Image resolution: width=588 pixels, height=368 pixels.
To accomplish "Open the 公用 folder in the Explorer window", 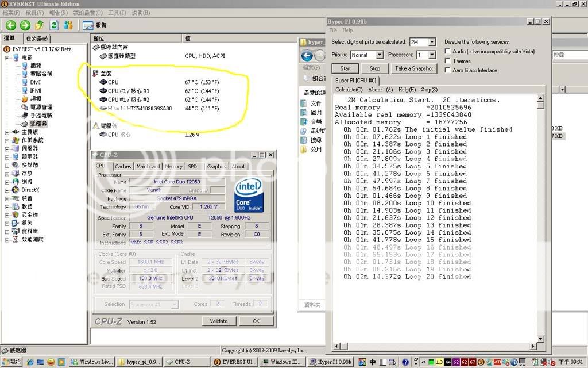I will tap(312, 149).
